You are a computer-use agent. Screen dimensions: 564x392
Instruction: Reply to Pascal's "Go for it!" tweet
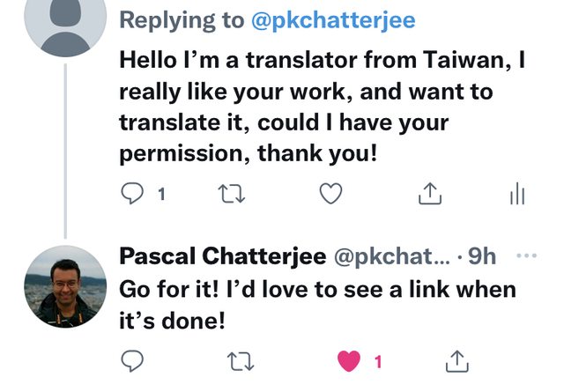[131, 360]
